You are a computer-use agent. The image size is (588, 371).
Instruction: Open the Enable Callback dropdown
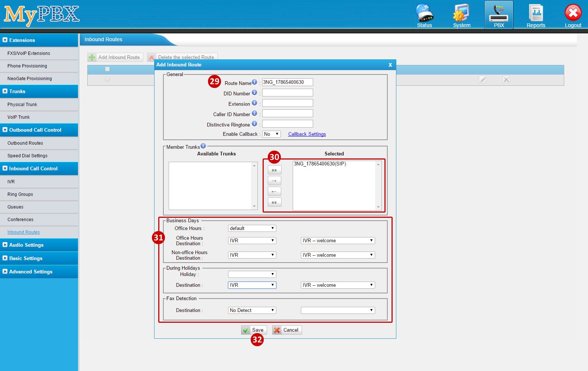point(271,134)
